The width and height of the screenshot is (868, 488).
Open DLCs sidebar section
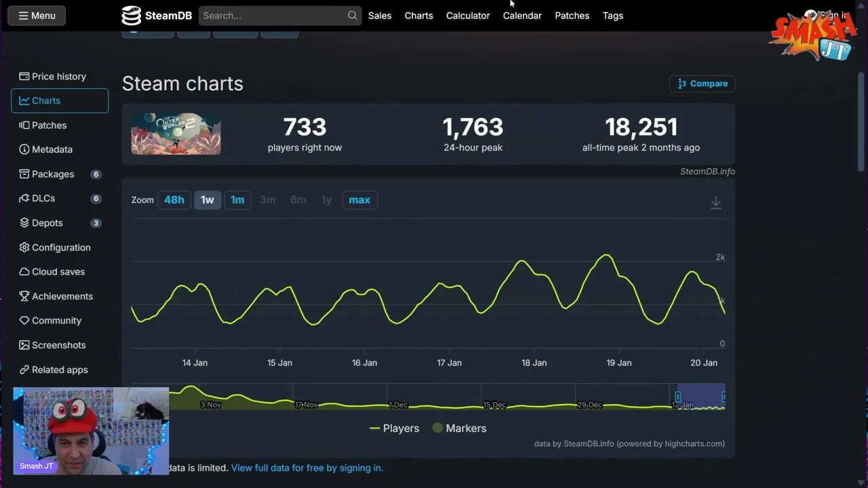[x=60, y=199]
